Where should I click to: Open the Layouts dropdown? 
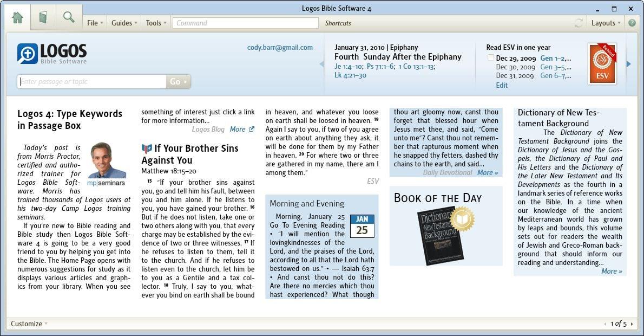606,23
